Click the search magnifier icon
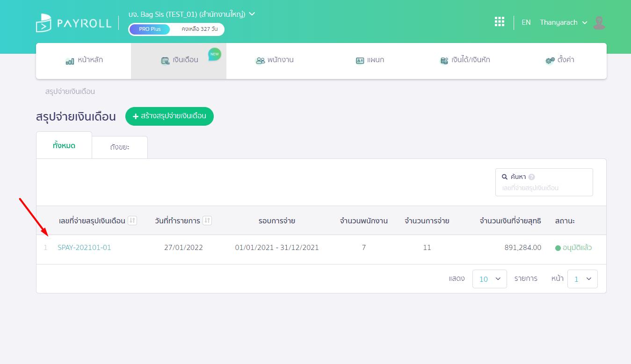Image resolution: width=631 pixels, height=364 pixels. 505,177
